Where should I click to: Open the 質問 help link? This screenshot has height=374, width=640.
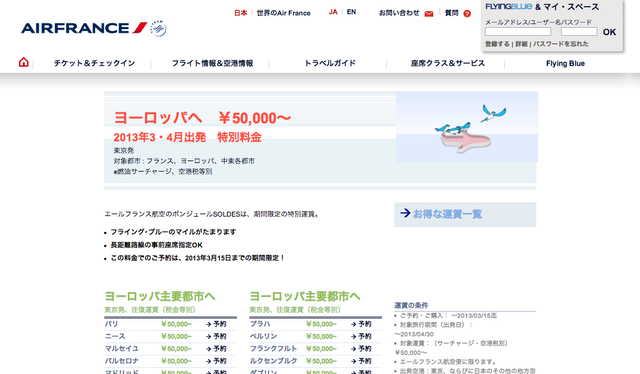tap(451, 13)
